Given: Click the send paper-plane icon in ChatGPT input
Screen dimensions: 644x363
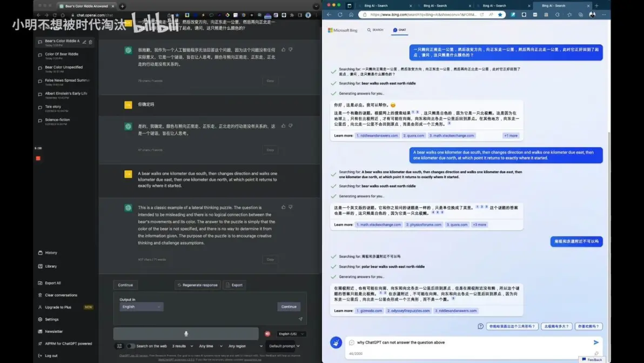Looking at the screenshot, I should [x=300, y=319].
